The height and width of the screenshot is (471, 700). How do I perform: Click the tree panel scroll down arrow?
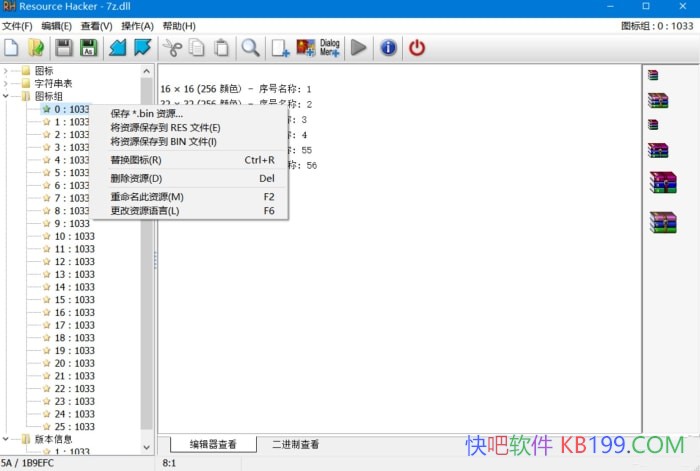pyautogui.click(x=148, y=446)
